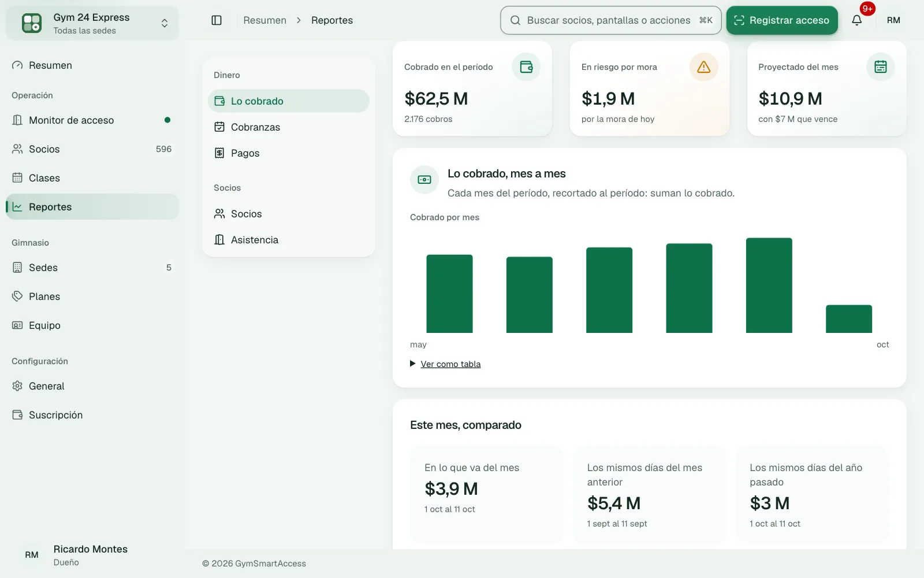Click the 1 sept al 11 sept text
The image size is (924, 578).
coord(617,524)
